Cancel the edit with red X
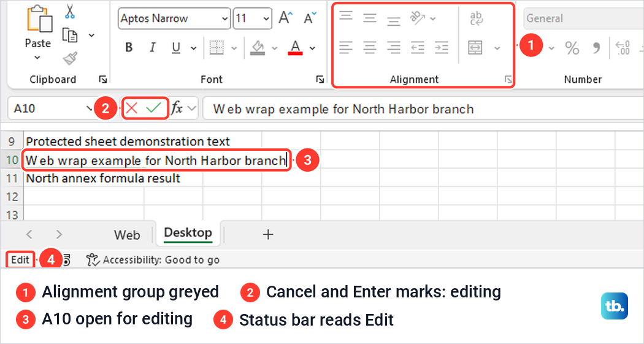 [x=131, y=109]
